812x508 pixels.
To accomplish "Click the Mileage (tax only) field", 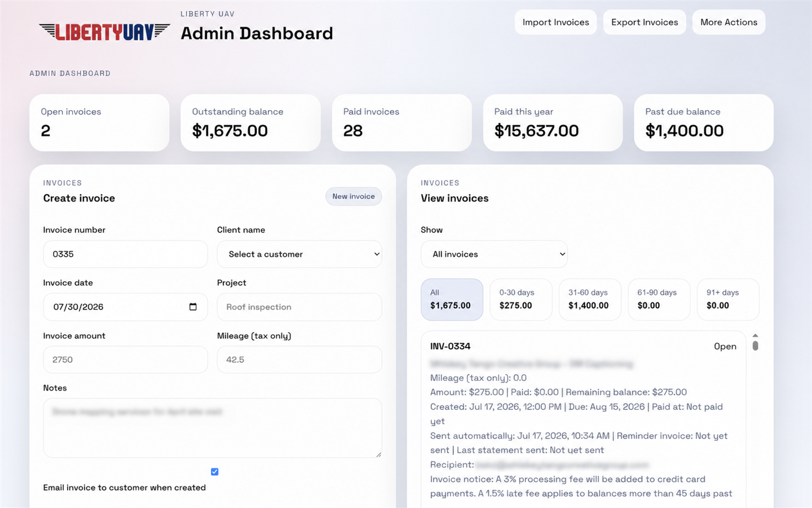I will (299, 360).
